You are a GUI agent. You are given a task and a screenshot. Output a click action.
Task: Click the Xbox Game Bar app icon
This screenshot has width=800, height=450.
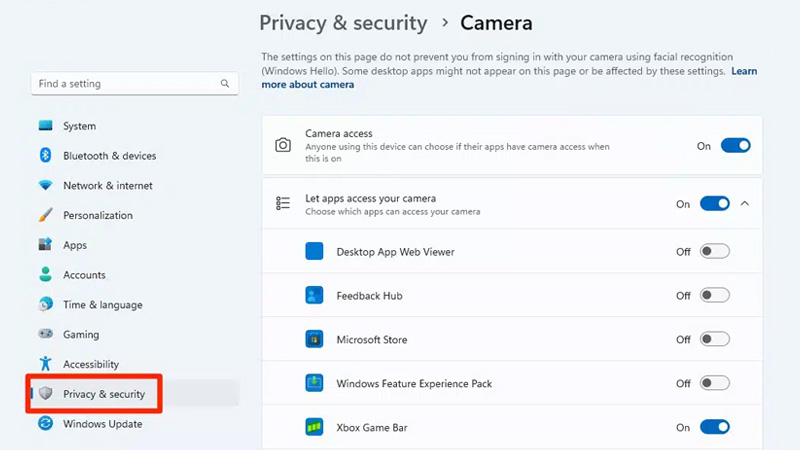point(314,427)
